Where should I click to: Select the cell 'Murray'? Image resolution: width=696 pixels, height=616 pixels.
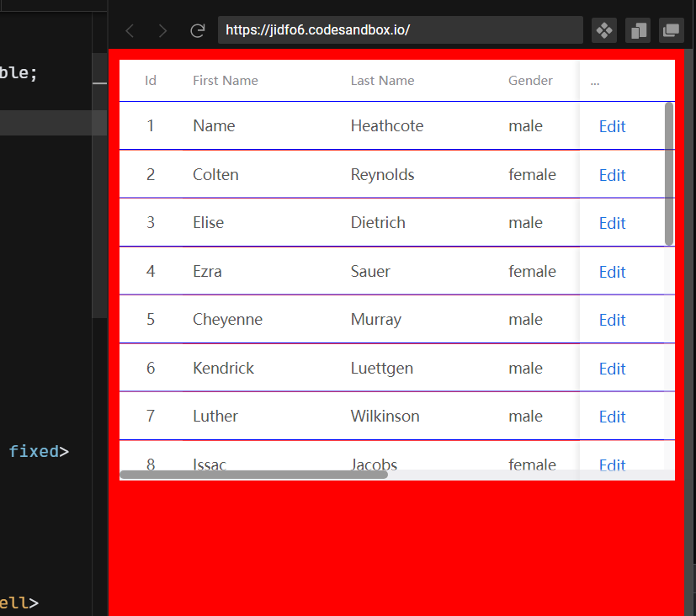[376, 320]
